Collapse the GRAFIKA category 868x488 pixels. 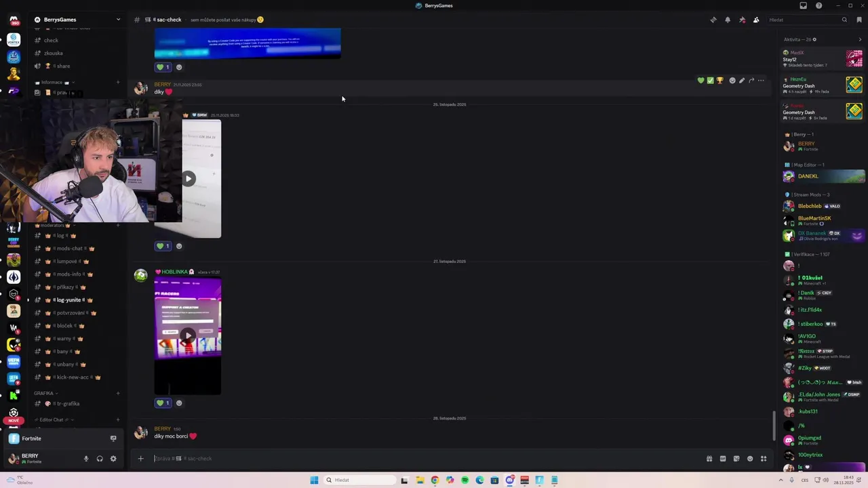coord(45,393)
